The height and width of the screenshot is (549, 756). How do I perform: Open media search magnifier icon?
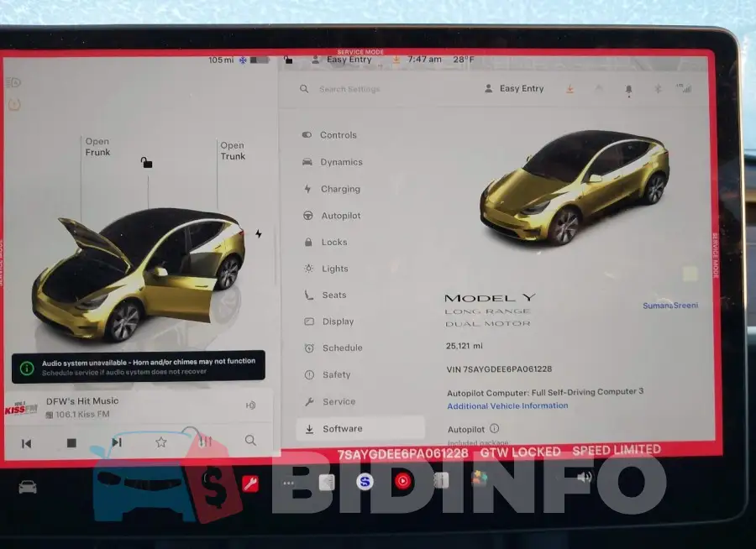tap(250, 440)
